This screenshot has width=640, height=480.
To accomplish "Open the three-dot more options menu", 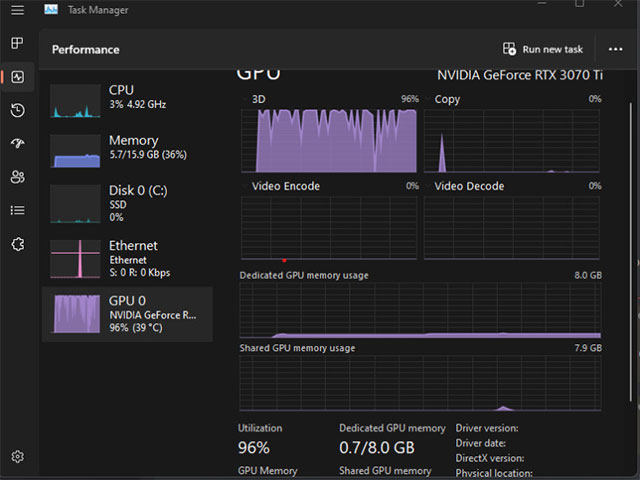I will pyautogui.click(x=615, y=49).
